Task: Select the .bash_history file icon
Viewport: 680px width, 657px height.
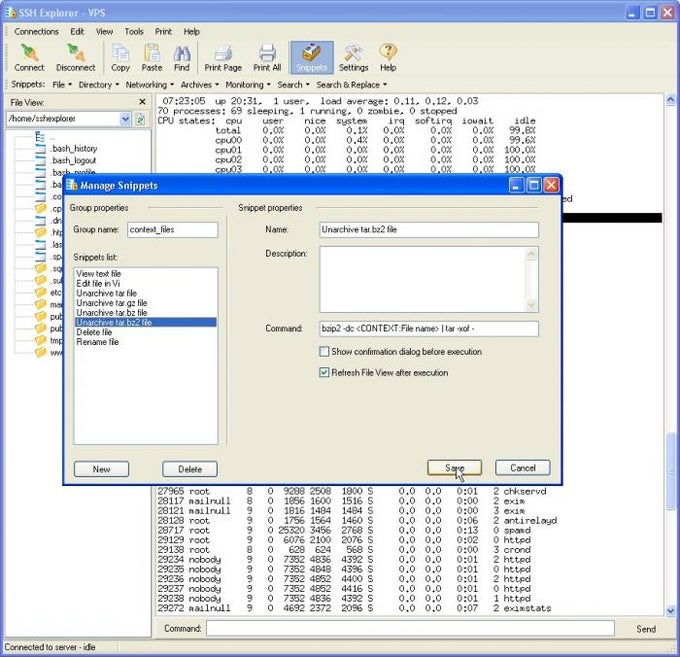Action: pos(40,149)
